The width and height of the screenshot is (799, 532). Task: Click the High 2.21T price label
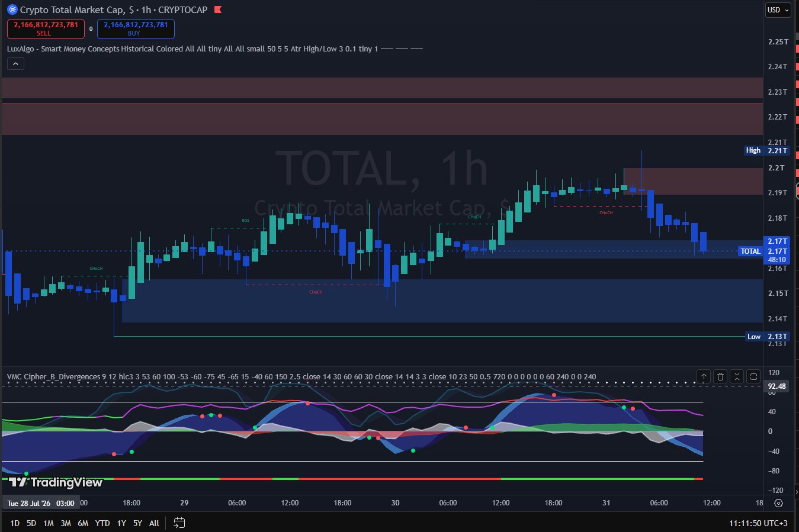pyautogui.click(x=768, y=150)
